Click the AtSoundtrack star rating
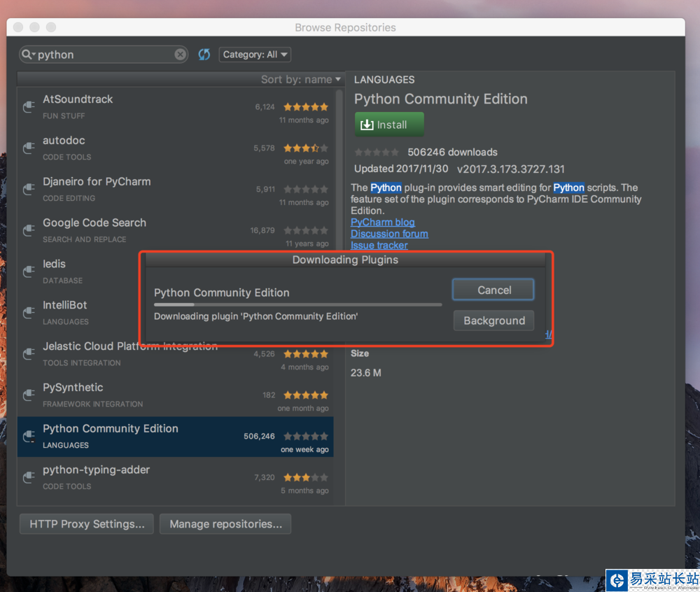 coord(306,107)
